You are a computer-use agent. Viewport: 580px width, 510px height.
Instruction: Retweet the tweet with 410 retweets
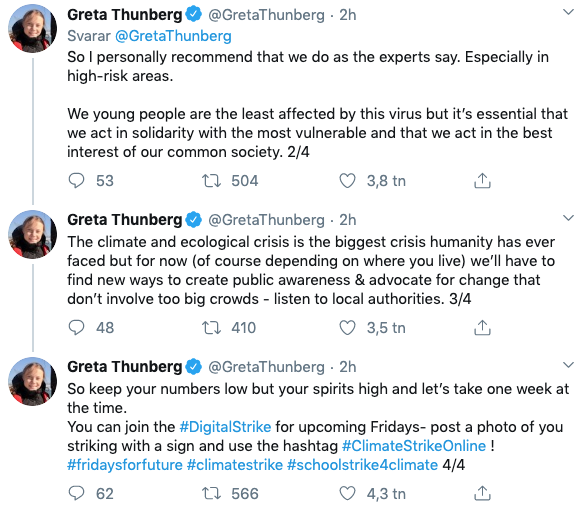coord(211,328)
